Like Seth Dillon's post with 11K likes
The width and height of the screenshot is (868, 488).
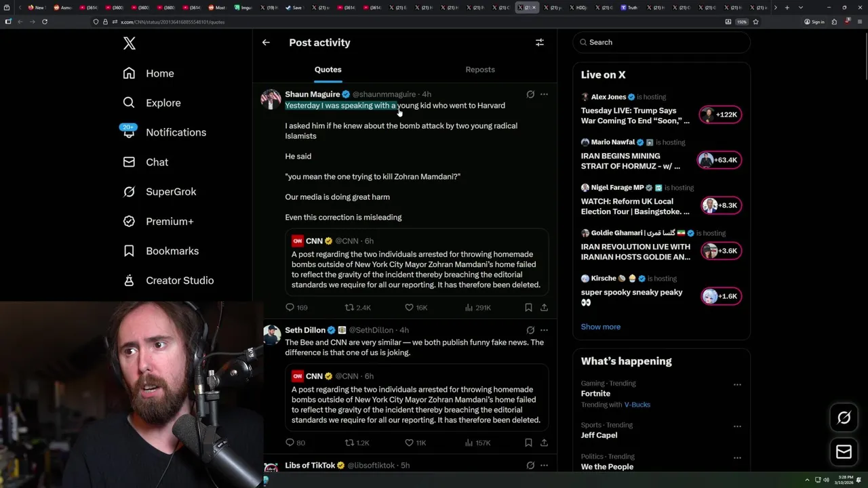[x=415, y=443]
